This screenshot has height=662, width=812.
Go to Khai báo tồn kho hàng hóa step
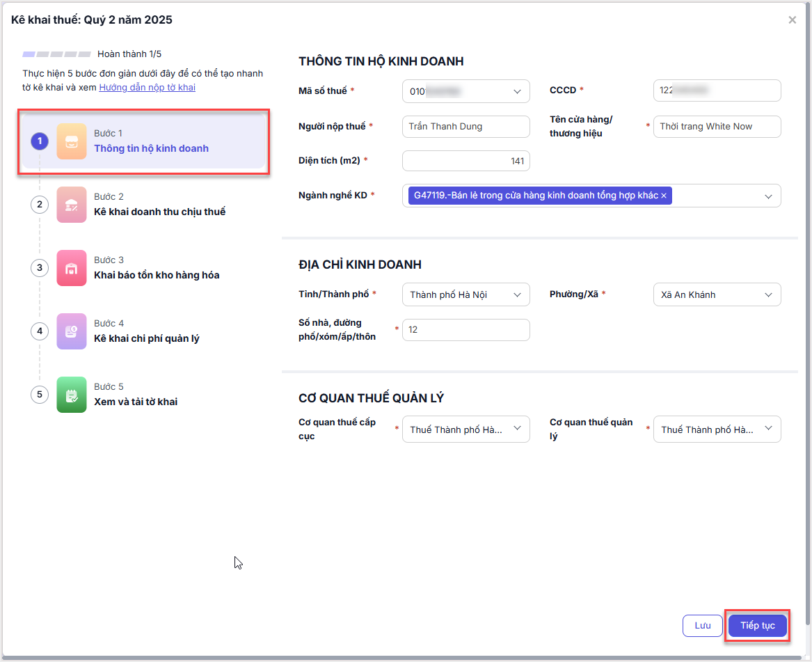tap(157, 275)
